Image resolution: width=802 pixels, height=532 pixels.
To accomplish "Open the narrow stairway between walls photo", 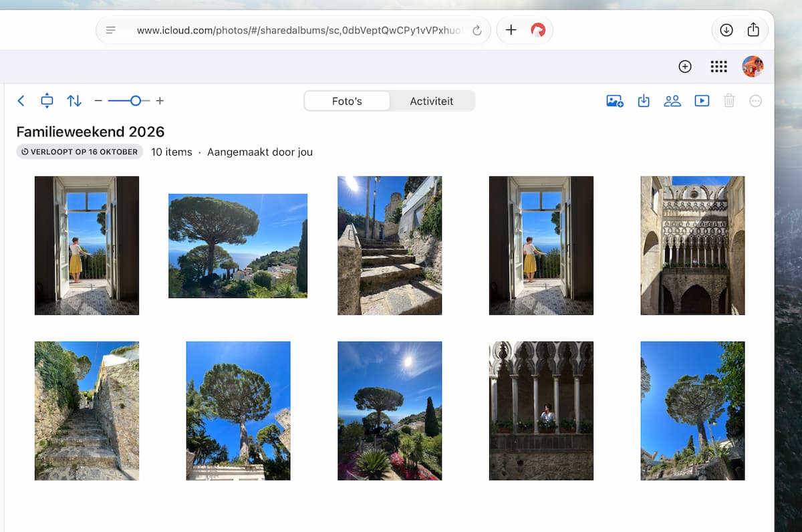I will coord(87,411).
